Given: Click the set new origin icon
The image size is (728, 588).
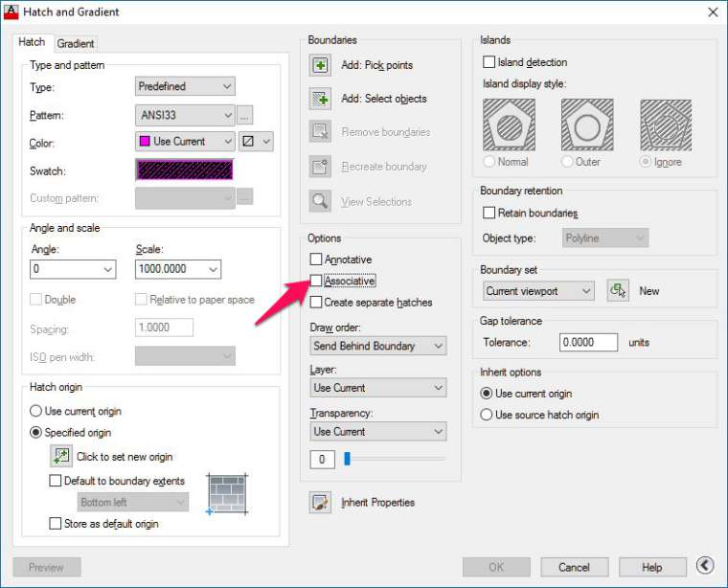Looking at the screenshot, I should pyautogui.click(x=61, y=457).
